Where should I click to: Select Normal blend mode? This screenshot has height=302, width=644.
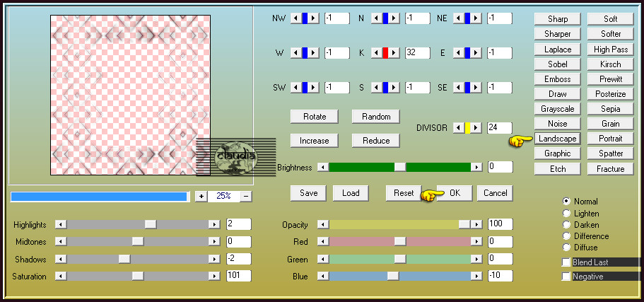pyautogui.click(x=567, y=202)
